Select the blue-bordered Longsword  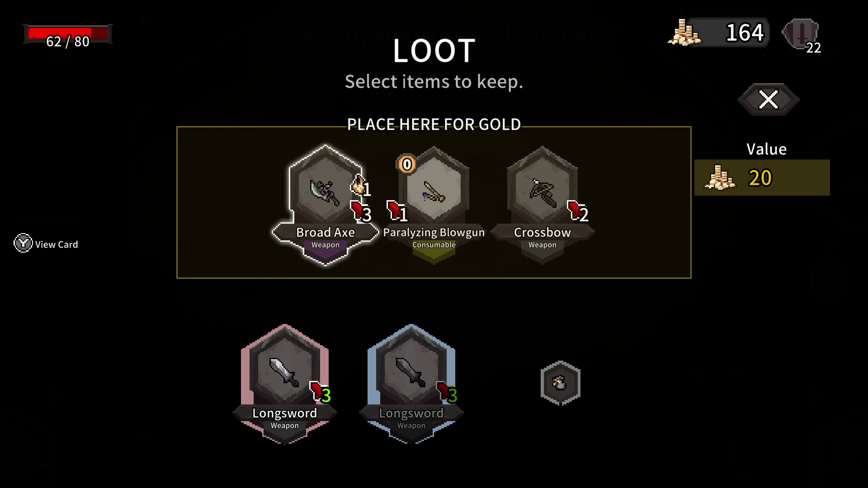[411, 384]
